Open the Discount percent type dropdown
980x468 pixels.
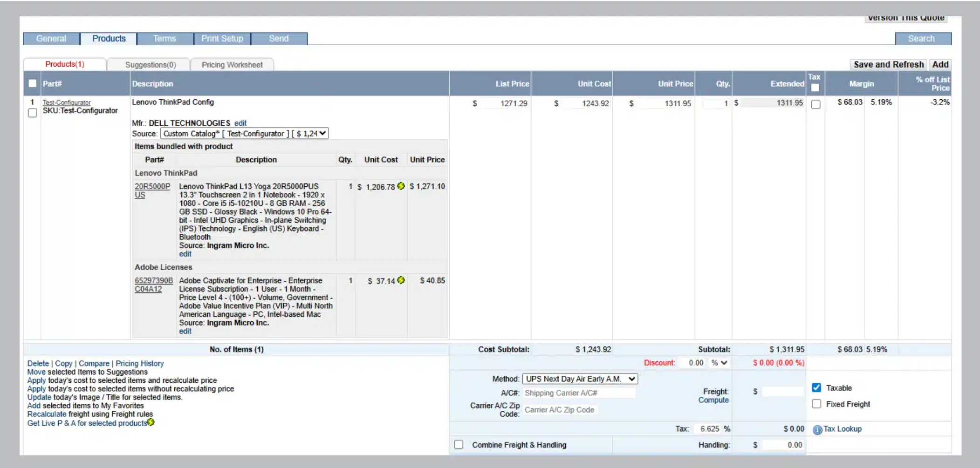[719, 363]
